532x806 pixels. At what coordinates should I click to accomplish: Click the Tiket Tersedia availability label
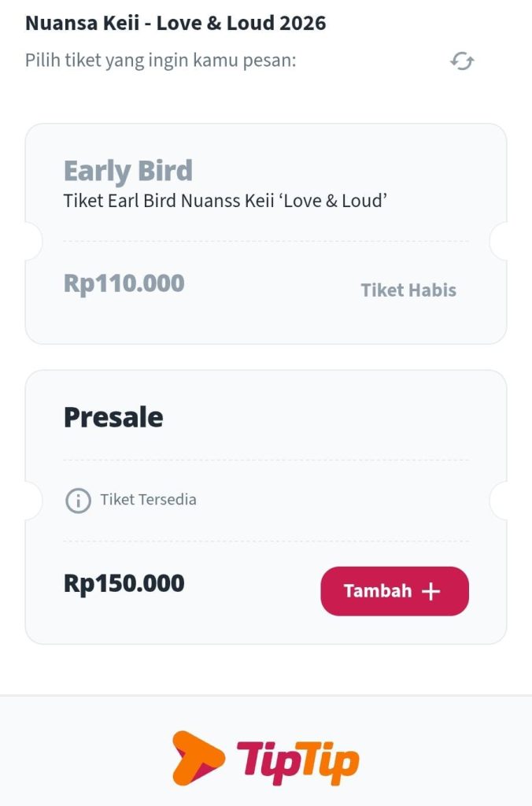click(148, 499)
